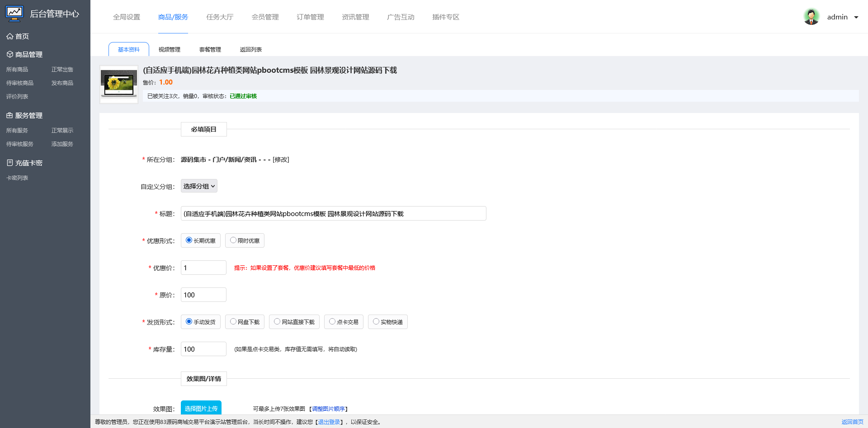Click the product thumbnail image
868x428 pixels.
pyautogui.click(x=119, y=85)
